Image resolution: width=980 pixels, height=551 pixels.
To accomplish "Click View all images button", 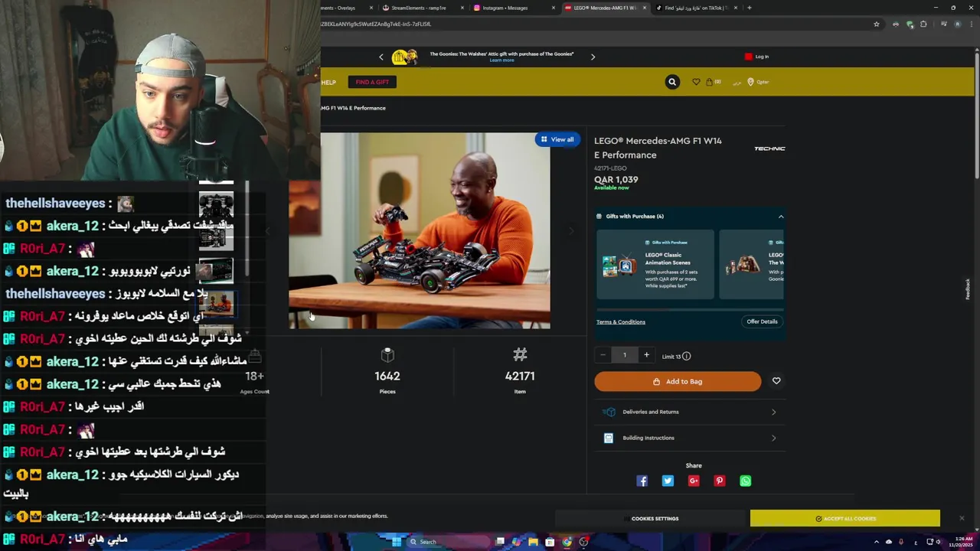I will [x=557, y=139].
